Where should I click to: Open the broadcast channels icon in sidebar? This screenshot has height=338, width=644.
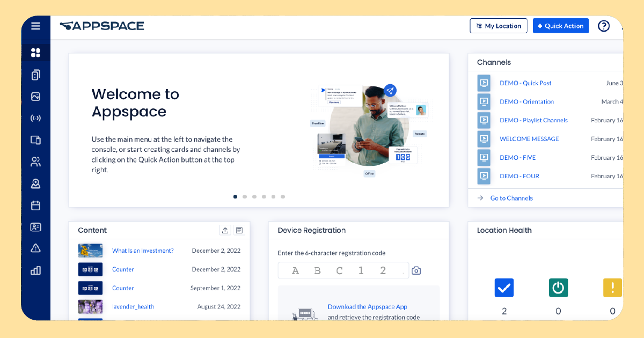(x=35, y=118)
